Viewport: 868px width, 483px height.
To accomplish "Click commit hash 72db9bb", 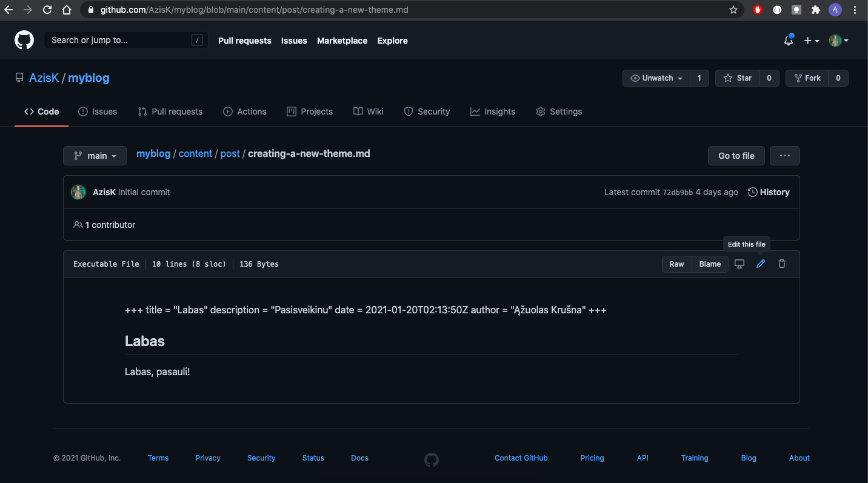I will 678,192.
